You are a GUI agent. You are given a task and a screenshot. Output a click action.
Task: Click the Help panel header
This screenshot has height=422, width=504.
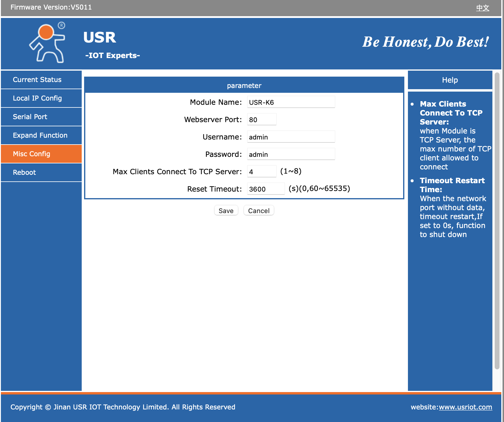[x=450, y=80]
